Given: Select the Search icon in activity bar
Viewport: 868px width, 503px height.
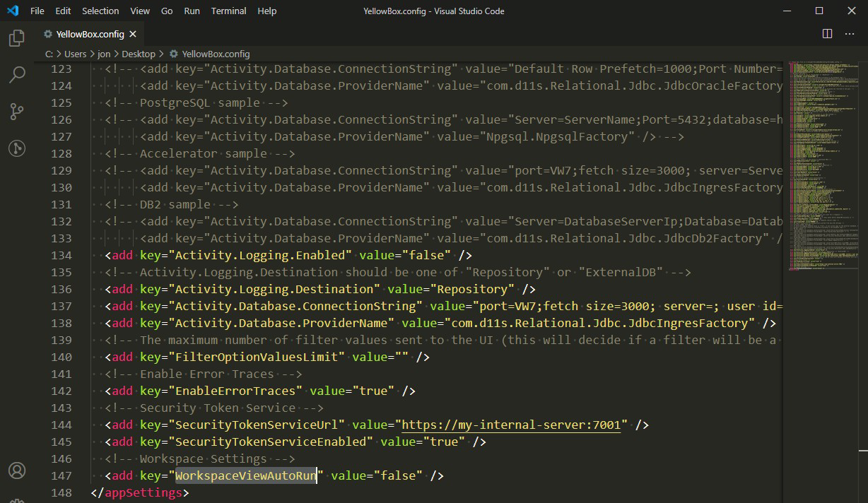Looking at the screenshot, I should pos(16,75).
